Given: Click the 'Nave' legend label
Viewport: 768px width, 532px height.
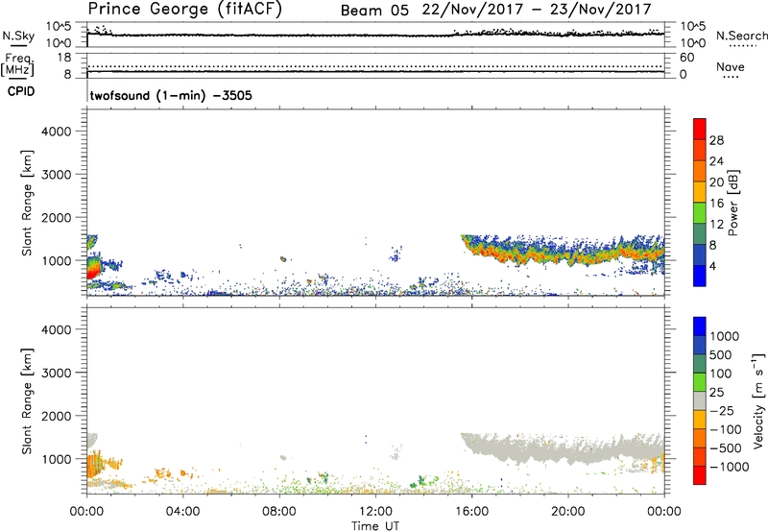Looking at the screenshot, I should [x=730, y=67].
